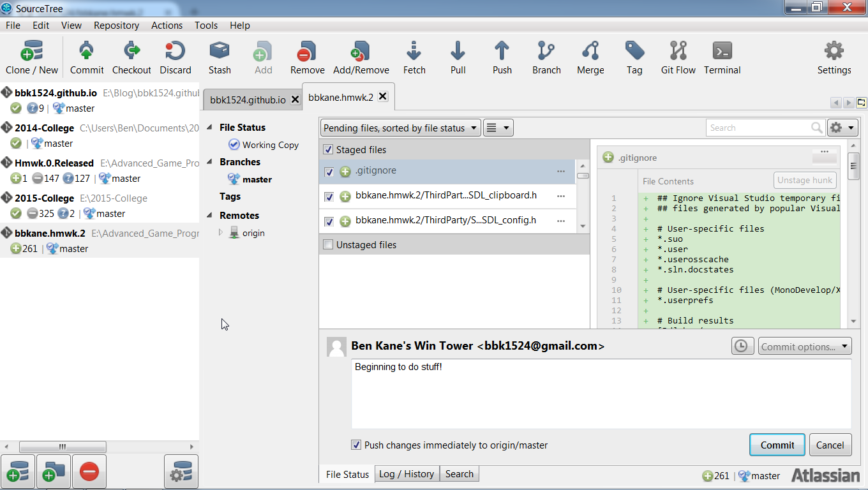Image resolution: width=868 pixels, height=490 pixels.
Task: Click the diff pane vertical scrollbar thumb
Action: (853, 166)
